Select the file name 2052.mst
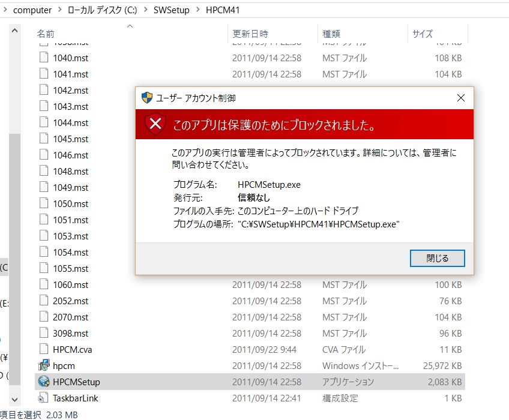The height and width of the screenshot is (420, 509). pyautogui.click(x=70, y=301)
